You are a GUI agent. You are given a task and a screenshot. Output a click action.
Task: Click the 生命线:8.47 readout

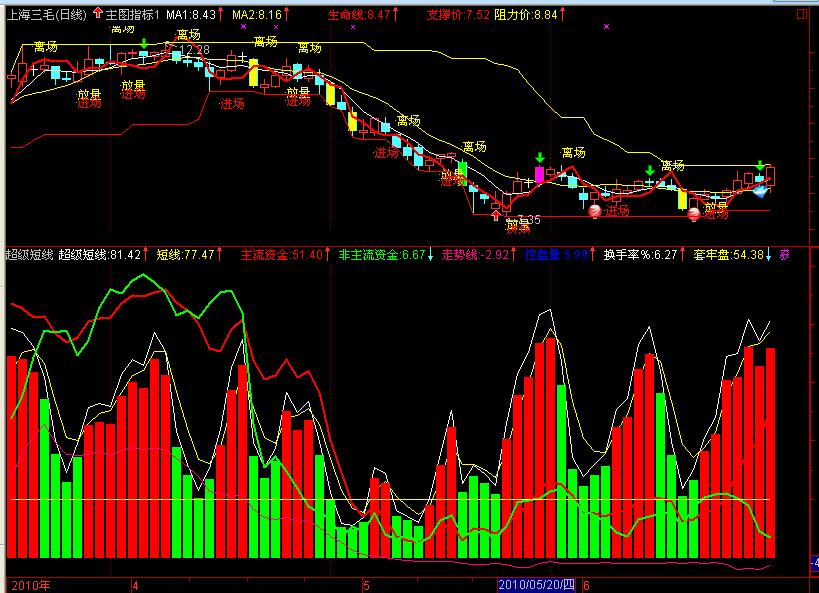pyautogui.click(x=359, y=14)
